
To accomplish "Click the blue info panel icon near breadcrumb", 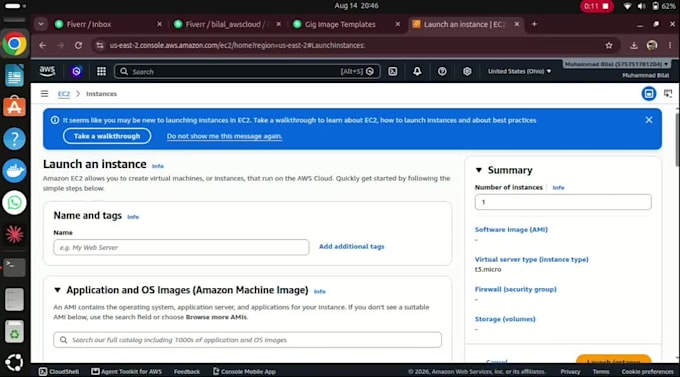I will [x=649, y=93].
